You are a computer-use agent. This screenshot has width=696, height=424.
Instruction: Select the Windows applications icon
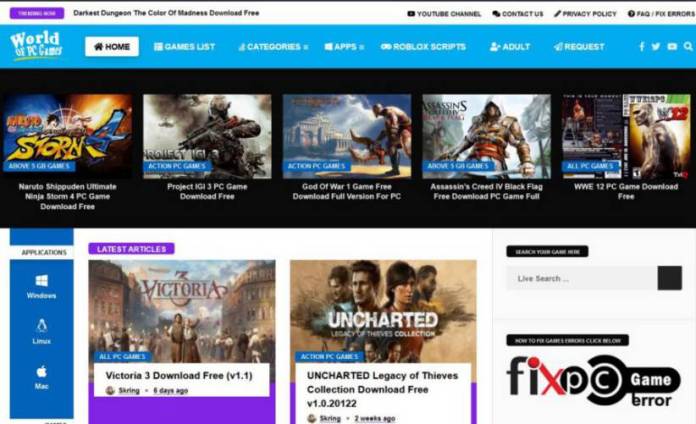tap(41, 286)
